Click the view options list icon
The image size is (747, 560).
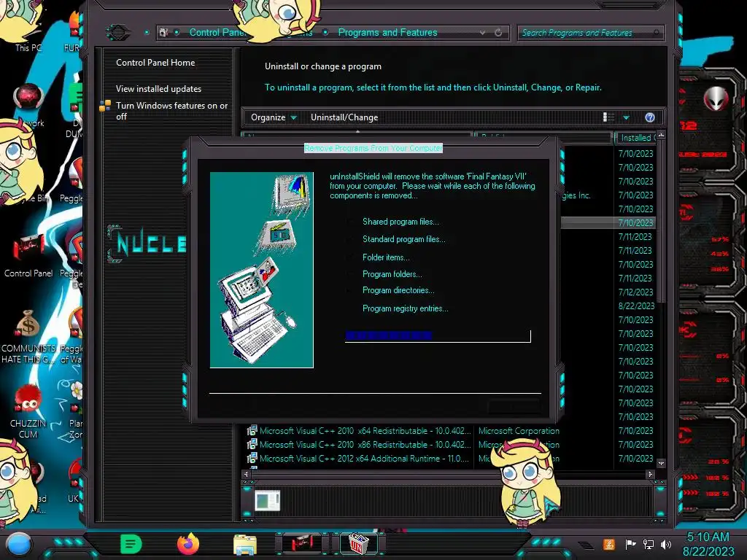[609, 117]
